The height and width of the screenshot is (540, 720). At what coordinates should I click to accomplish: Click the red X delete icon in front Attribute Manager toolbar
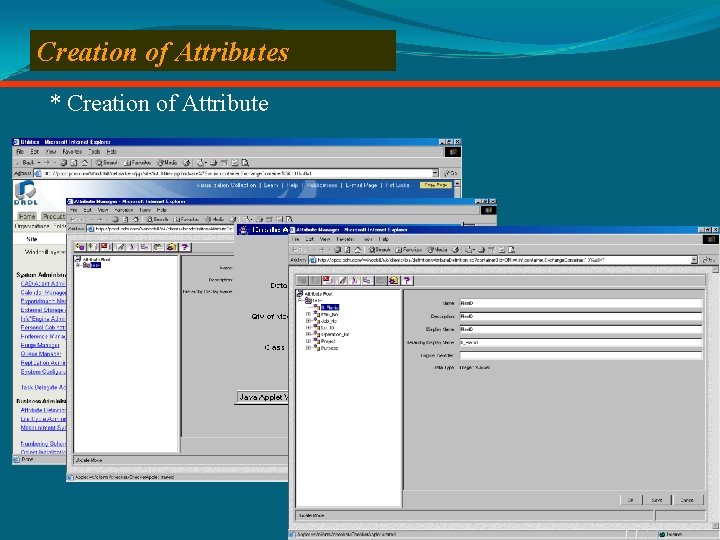327,280
